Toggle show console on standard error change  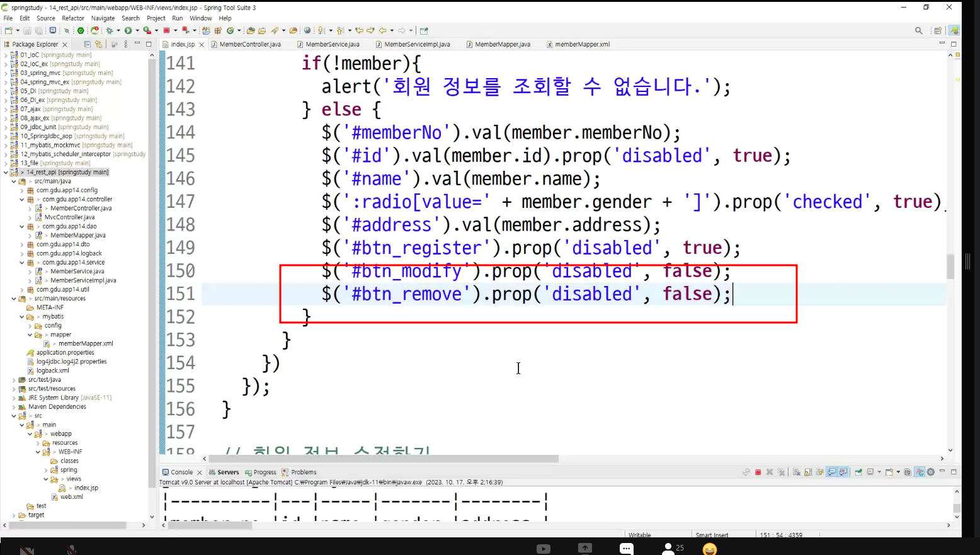(x=844, y=472)
